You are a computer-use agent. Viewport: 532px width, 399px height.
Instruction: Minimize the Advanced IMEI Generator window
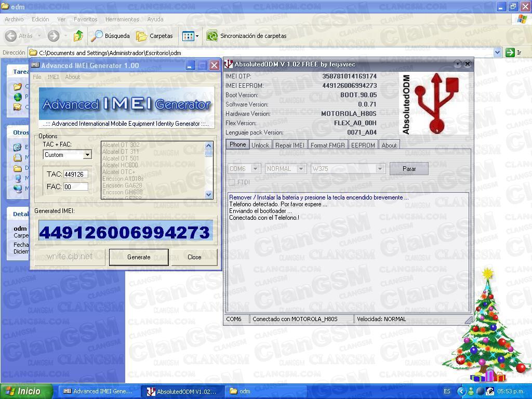pos(190,65)
